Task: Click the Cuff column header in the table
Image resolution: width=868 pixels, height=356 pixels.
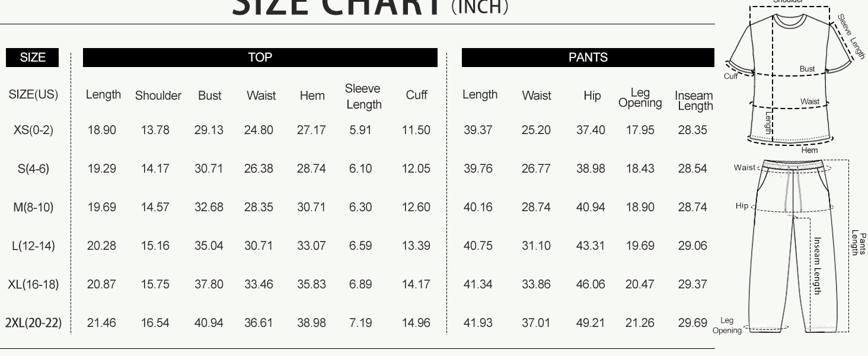Action: pyautogui.click(x=416, y=95)
